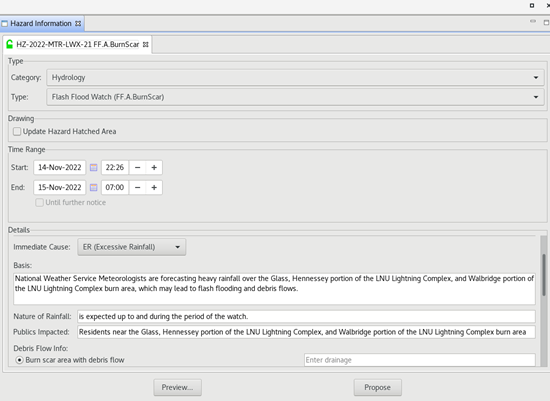Select the HZ-2022-MTR-LWX-21 FF.A.BurnScar tab
550x401 pixels.
coord(78,45)
